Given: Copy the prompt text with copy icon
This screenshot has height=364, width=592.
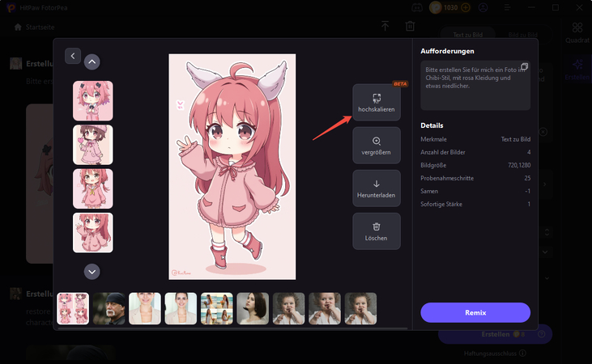Looking at the screenshot, I should (x=524, y=67).
